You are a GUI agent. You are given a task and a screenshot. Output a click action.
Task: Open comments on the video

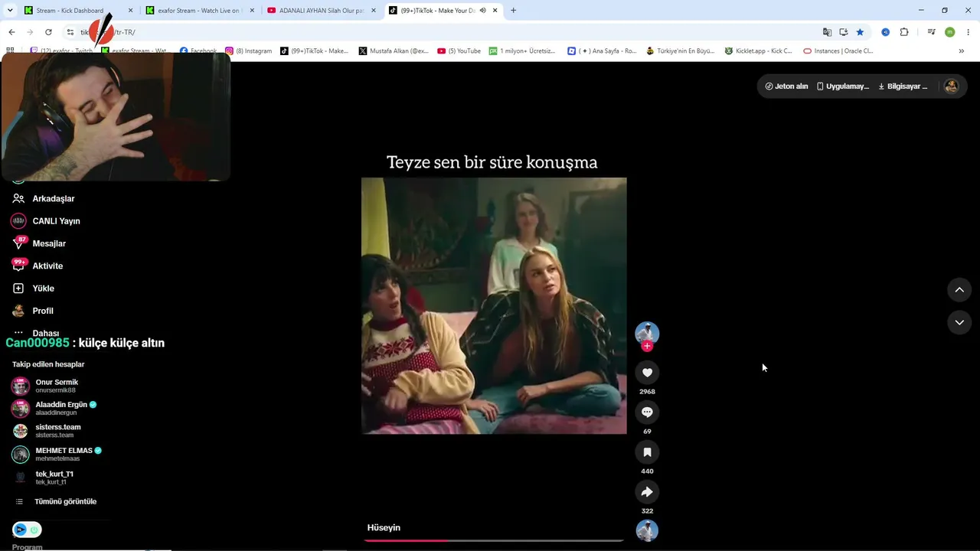click(x=647, y=412)
